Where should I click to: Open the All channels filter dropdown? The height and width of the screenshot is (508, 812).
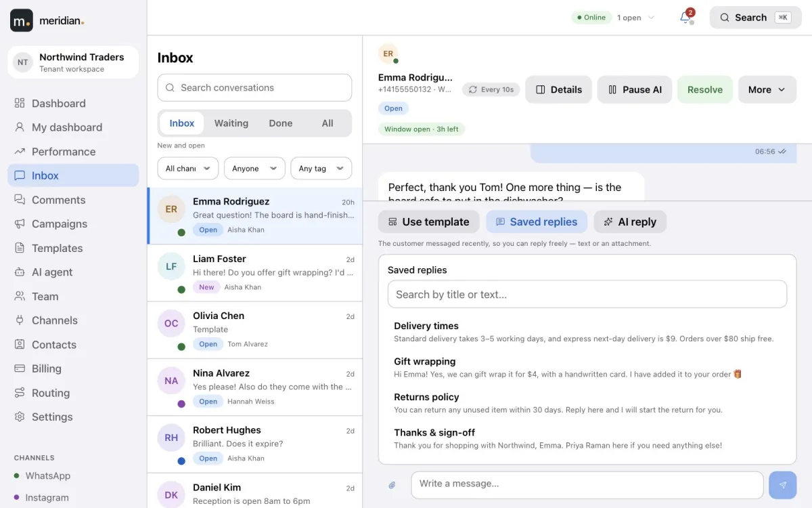188,169
